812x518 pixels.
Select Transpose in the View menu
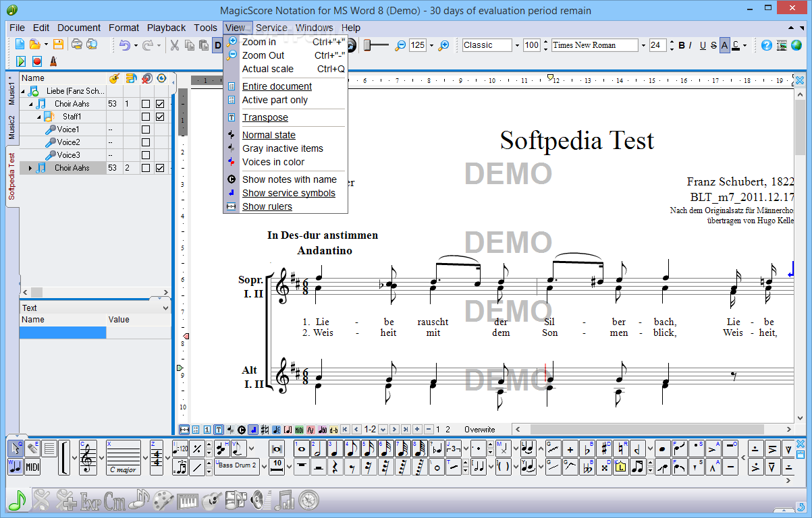coord(265,117)
